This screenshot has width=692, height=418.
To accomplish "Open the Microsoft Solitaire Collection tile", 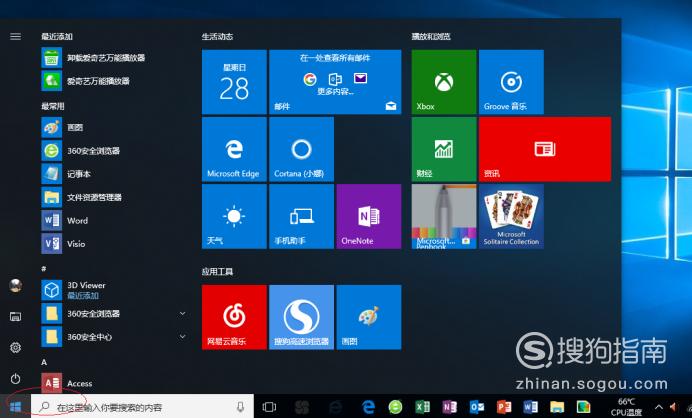I will click(511, 216).
